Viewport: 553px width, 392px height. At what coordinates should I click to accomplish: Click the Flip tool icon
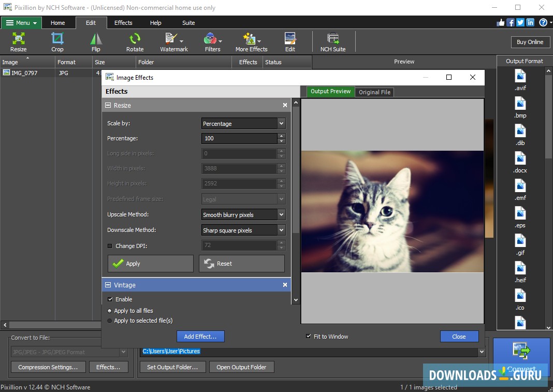coord(95,41)
